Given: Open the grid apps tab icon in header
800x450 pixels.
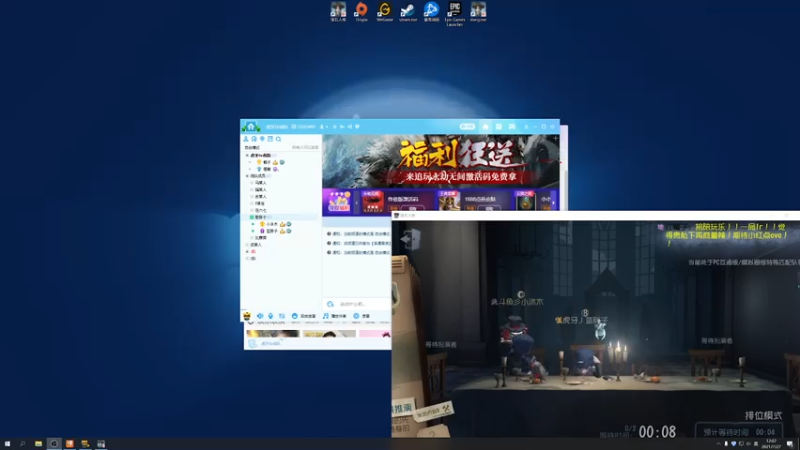Looking at the screenshot, I should click(x=498, y=127).
